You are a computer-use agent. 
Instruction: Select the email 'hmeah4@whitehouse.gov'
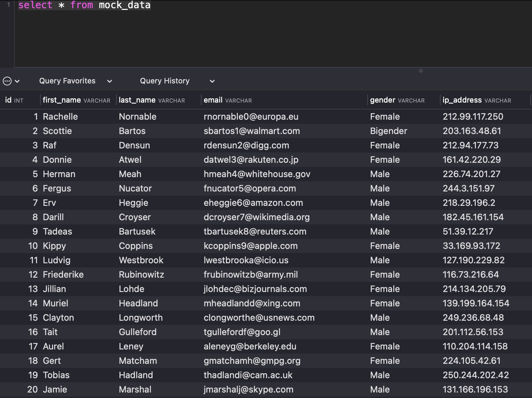[257, 174]
